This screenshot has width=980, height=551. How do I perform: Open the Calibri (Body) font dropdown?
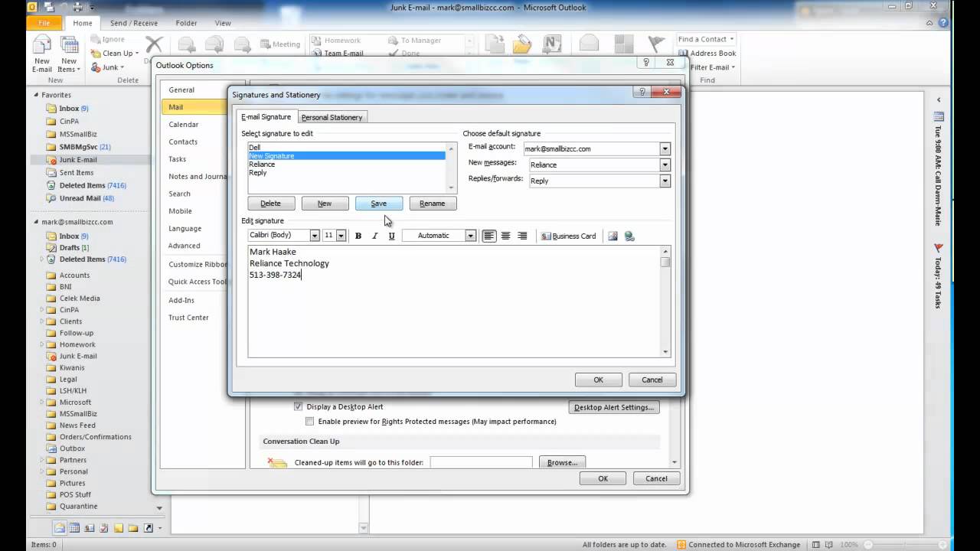coord(315,236)
